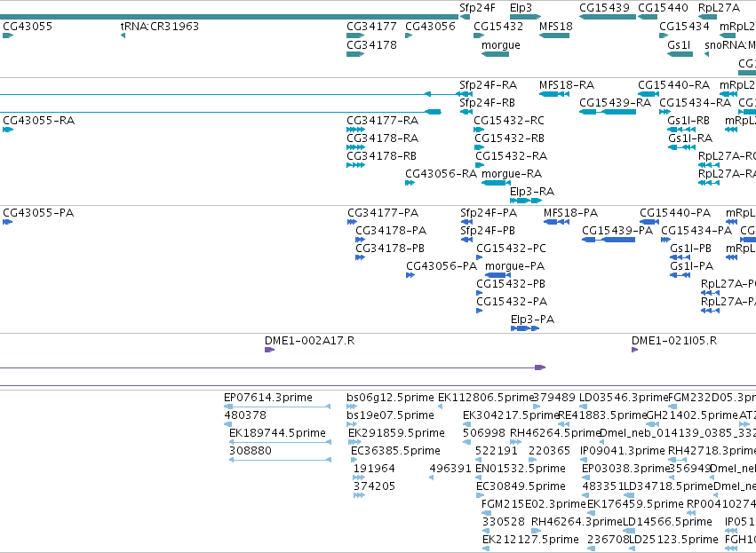This screenshot has height=553, width=756.
Task: Click the CG15434-RA transcript label
Action: click(695, 103)
